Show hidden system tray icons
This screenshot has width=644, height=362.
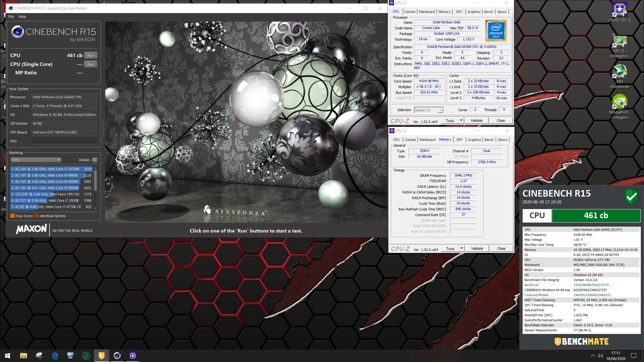point(593,356)
